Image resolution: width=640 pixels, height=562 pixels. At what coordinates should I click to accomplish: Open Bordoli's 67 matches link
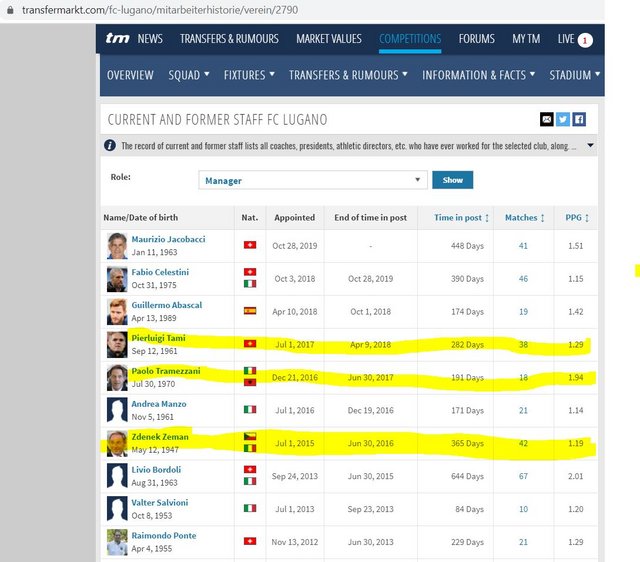click(523, 476)
